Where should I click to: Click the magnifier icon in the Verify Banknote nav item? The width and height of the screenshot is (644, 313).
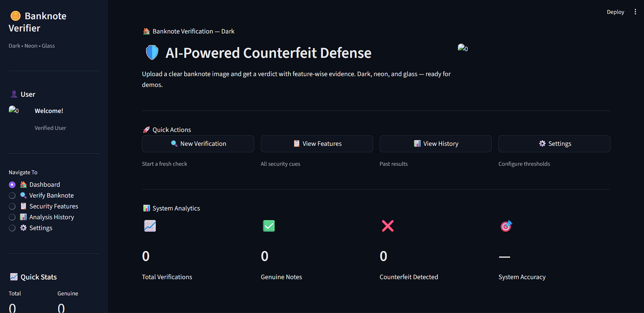point(23,195)
